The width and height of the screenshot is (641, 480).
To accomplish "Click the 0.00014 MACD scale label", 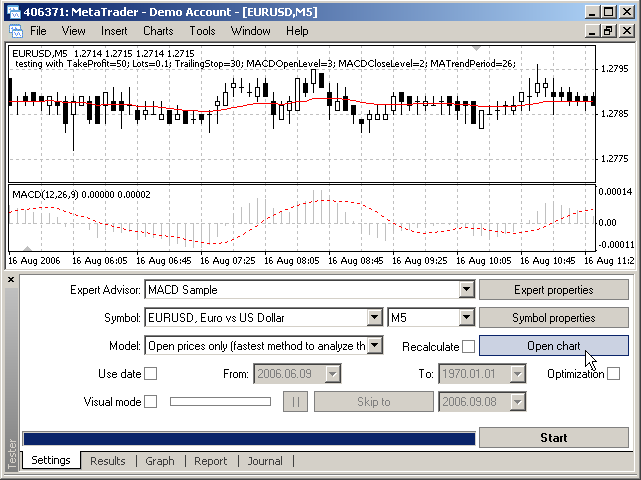I will pos(615,191).
